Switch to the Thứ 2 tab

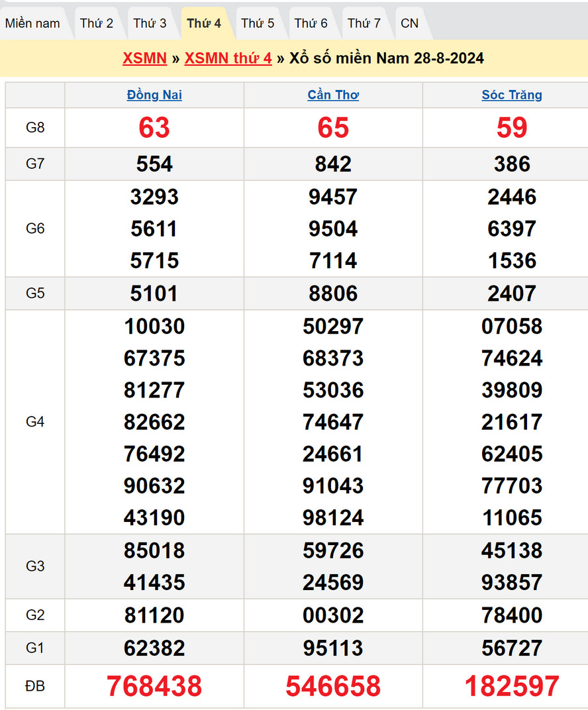click(x=97, y=23)
